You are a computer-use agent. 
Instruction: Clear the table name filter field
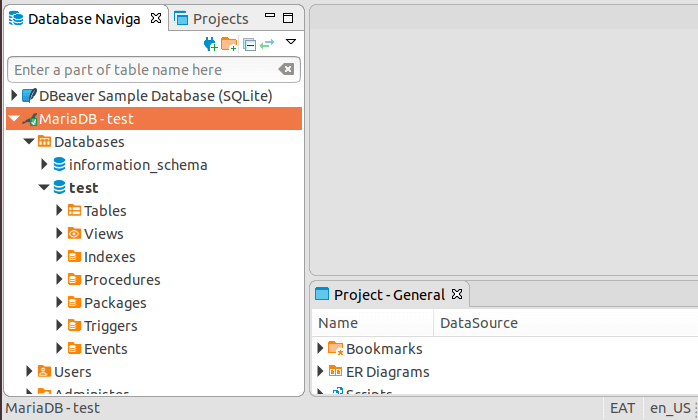click(286, 69)
